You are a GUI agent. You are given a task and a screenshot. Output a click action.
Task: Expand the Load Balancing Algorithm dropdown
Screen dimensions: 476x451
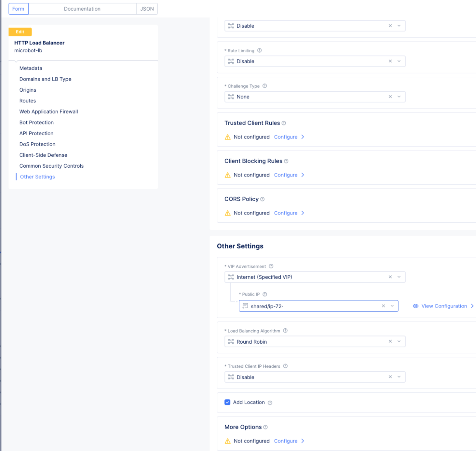pyautogui.click(x=399, y=341)
